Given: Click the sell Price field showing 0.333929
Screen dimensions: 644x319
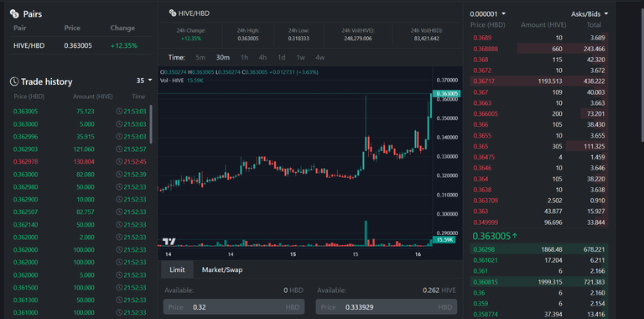Looking at the screenshot, I should tap(387, 307).
